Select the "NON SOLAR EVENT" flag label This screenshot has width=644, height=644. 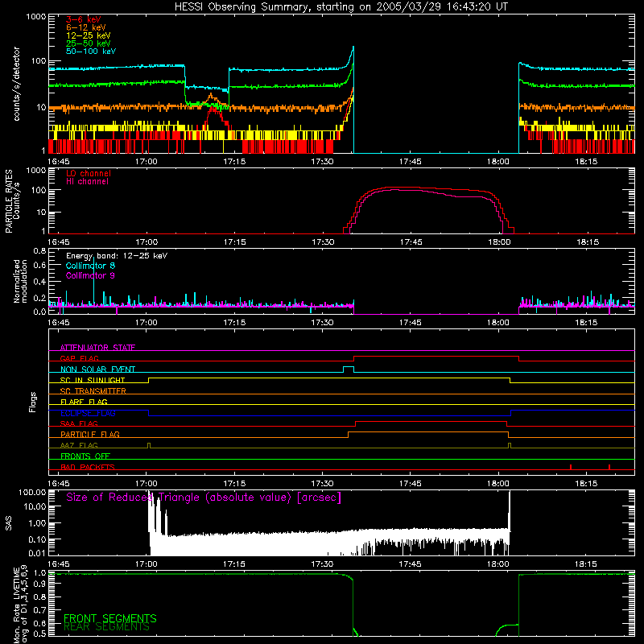tap(97, 369)
